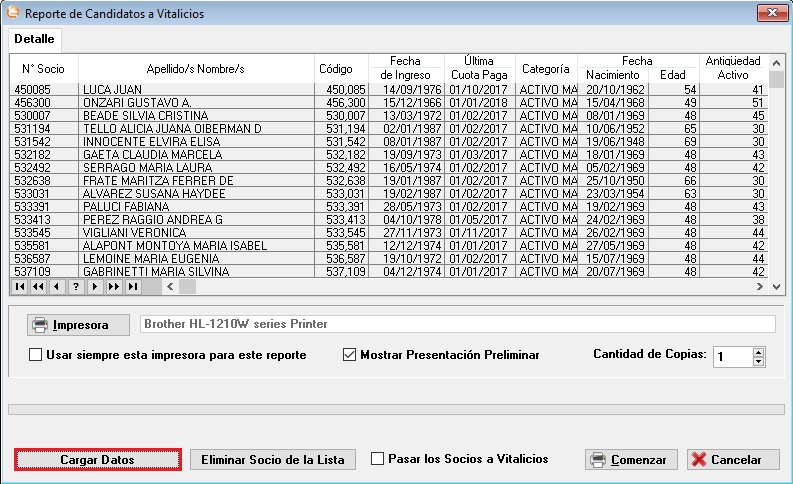Screen dimensions: 793x484
Task: Sort by the Apellido/s Nombre/s column header
Action: (196, 69)
